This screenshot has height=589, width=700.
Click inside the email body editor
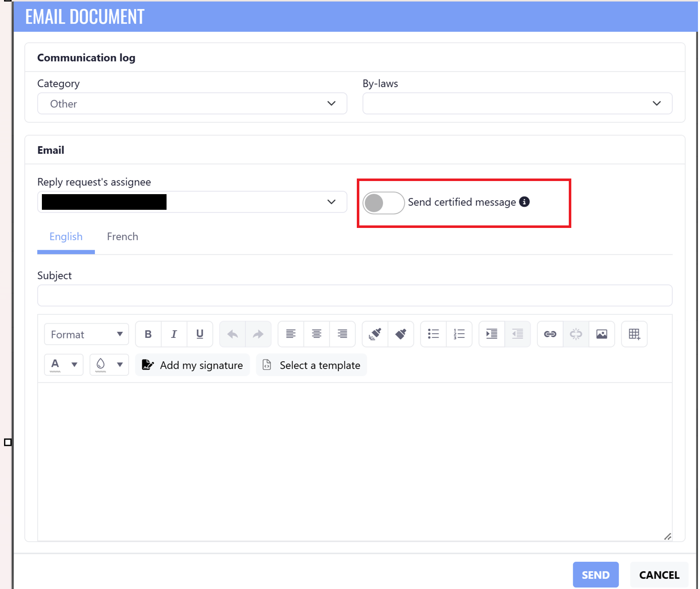pyautogui.click(x=355, y=461)
